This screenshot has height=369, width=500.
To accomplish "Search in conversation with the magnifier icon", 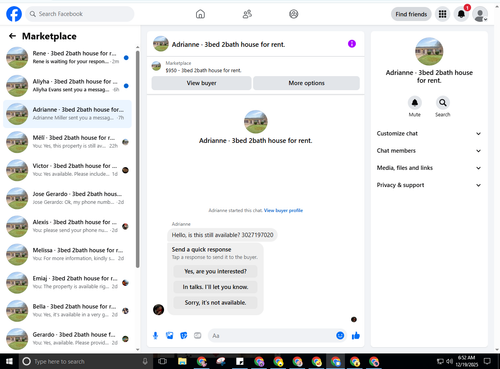I will (443, 103).
